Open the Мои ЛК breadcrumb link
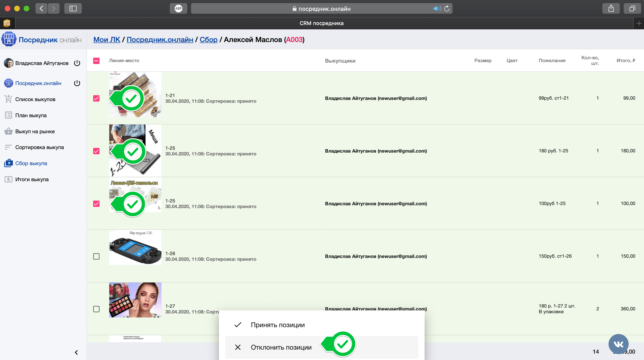The image size is (644, 360). (x=107, y=39)
